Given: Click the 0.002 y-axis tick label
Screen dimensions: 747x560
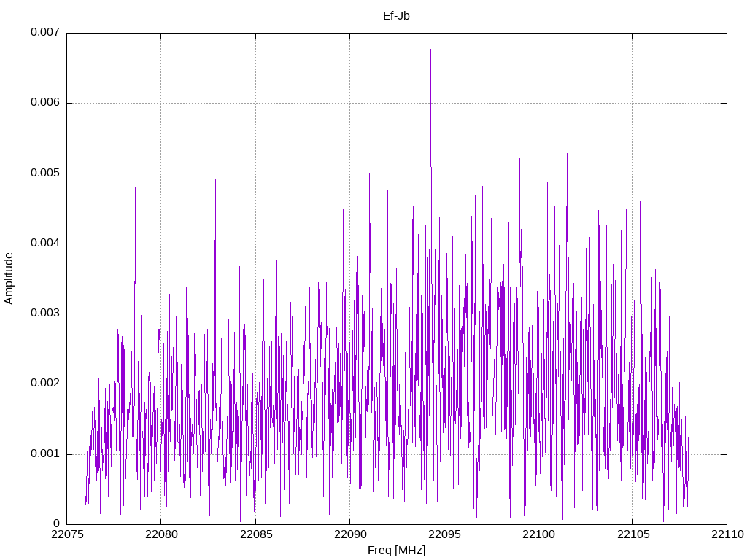Looking at the screenshot, I should [45, 384].
